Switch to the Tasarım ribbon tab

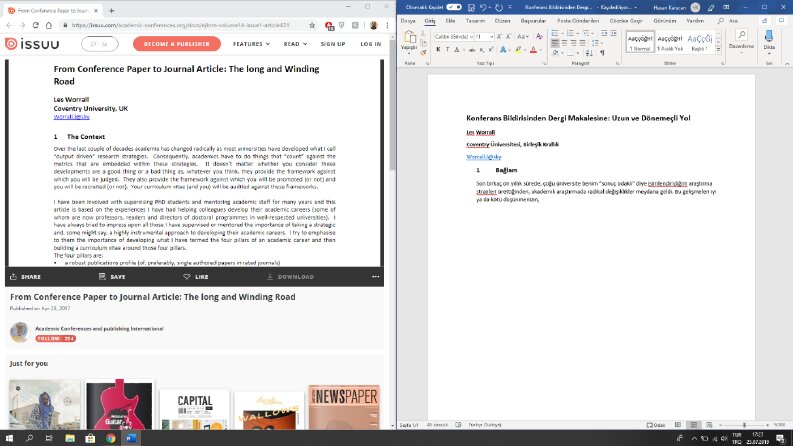(x=475, y=21)
